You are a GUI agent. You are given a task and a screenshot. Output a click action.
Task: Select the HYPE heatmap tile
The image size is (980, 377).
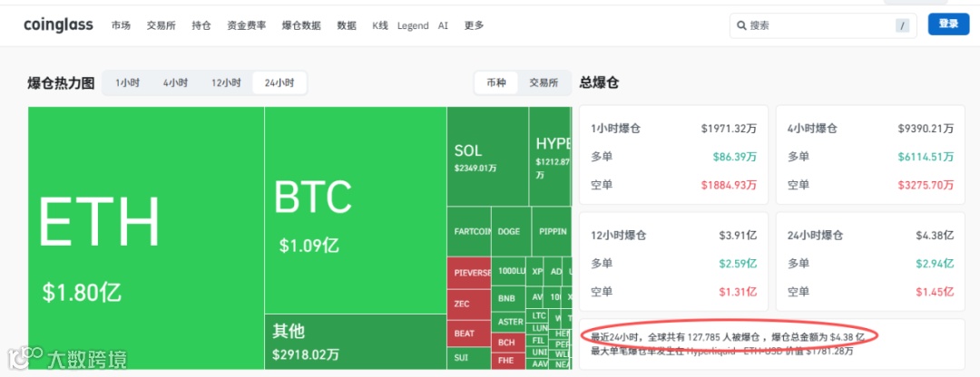point(550,156)
